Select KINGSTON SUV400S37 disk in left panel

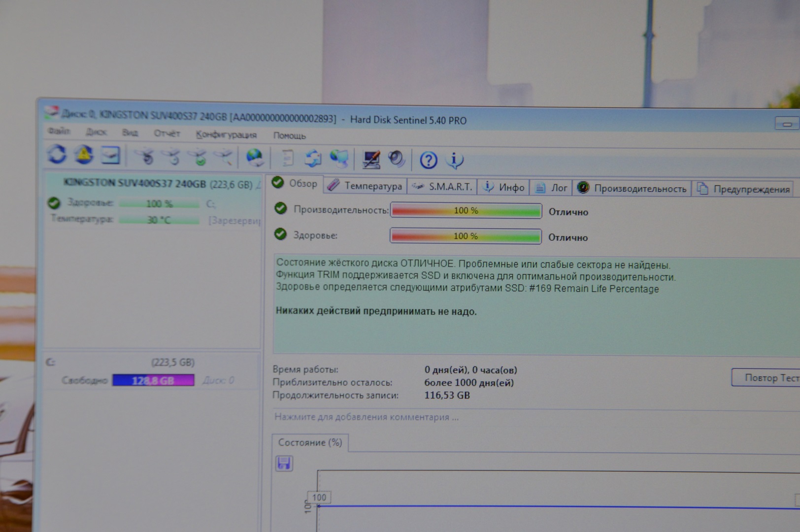click(x=158, y=184)
